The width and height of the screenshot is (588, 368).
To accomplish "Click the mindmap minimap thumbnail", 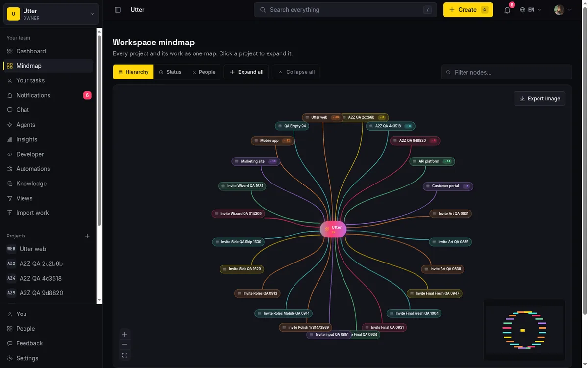I will pyautogui.click(x=524, y=330).
